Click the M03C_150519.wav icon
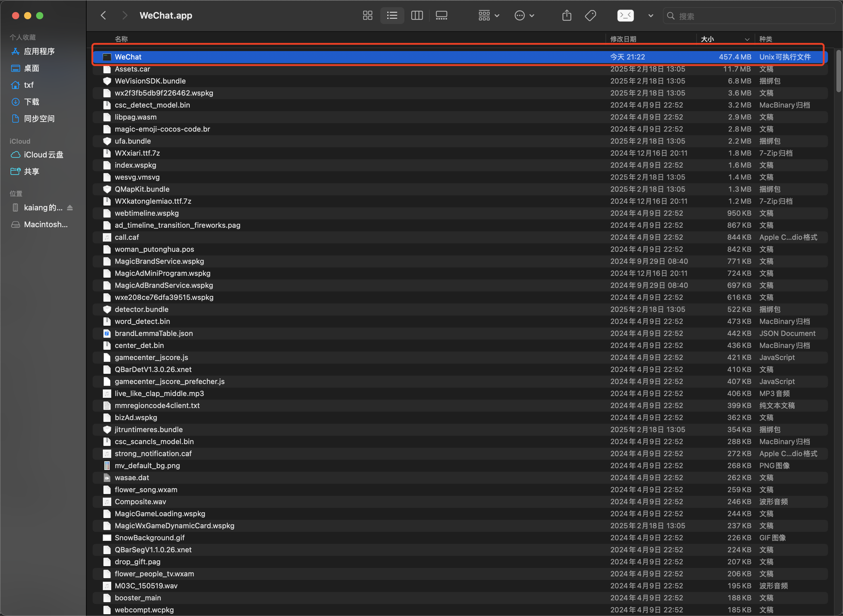 107,586
